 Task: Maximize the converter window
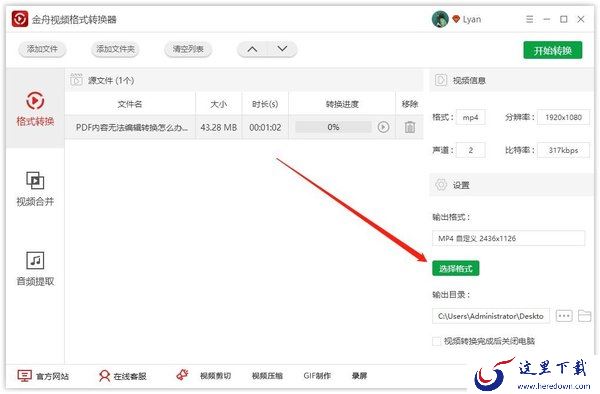point(564,19)
